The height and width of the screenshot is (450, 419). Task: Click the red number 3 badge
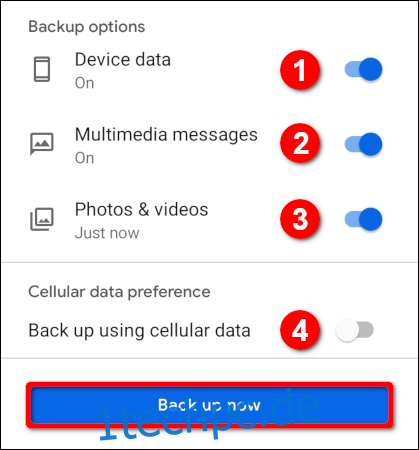(300, 219)
